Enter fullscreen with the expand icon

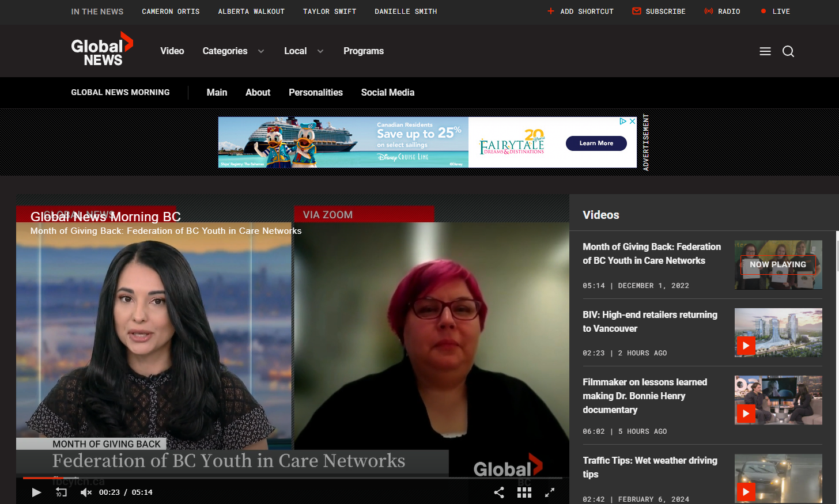click(x=550, y=492)
